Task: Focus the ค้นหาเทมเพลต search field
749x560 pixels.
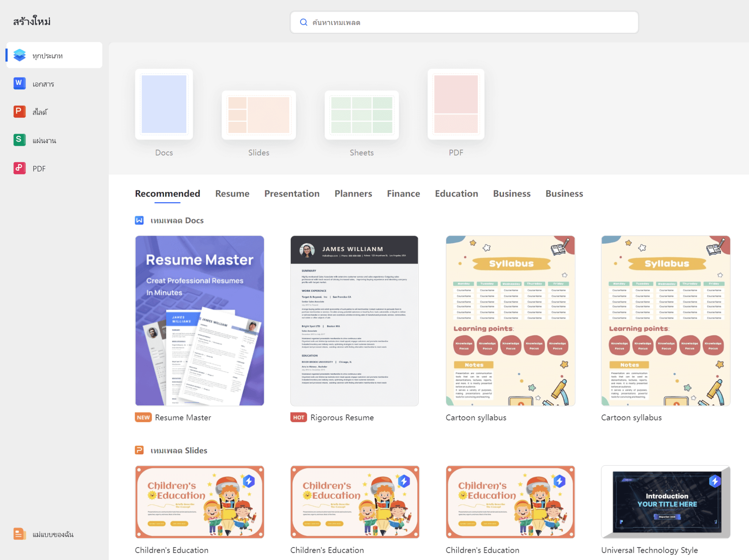Action: click(x=464, y=22)
